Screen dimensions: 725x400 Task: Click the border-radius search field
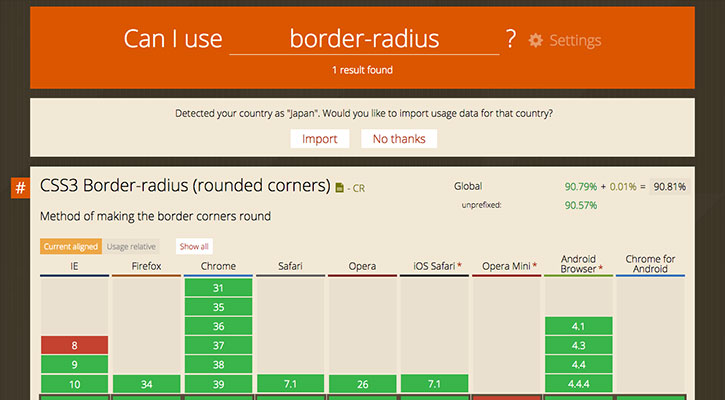[364, 39]
